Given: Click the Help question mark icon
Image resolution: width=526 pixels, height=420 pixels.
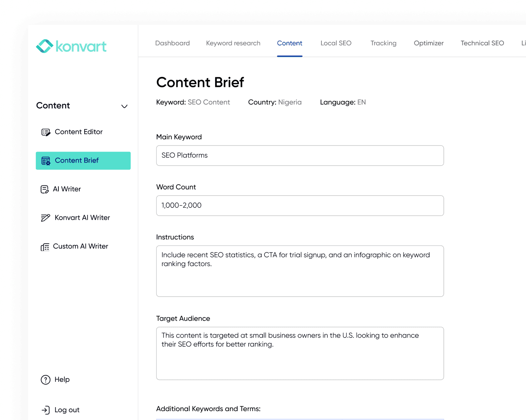Looking at the screenshot, I should (45, 379).
